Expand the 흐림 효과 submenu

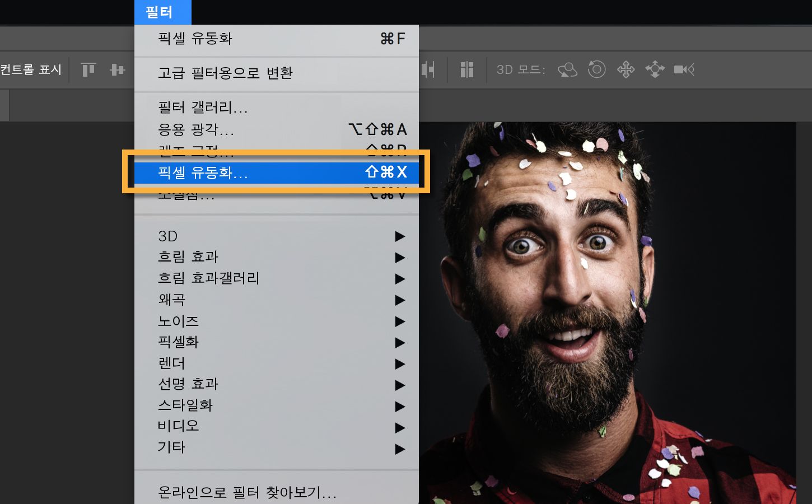(186, 257)
